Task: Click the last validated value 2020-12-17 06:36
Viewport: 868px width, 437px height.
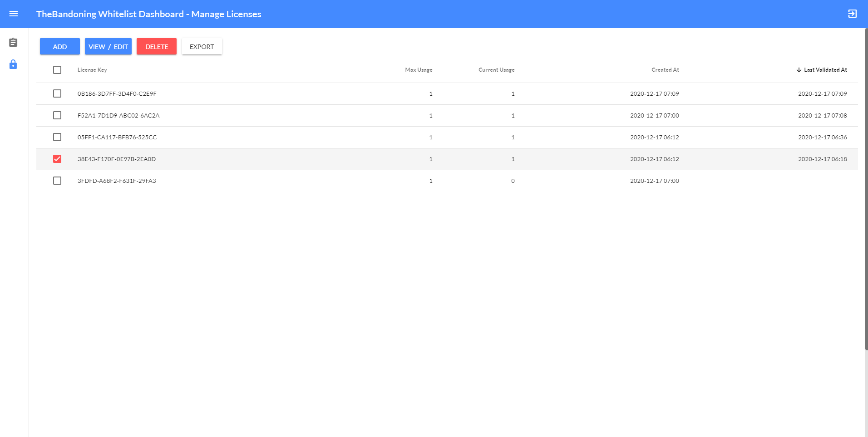Action: pyautogui.click(x=823, y=137)
